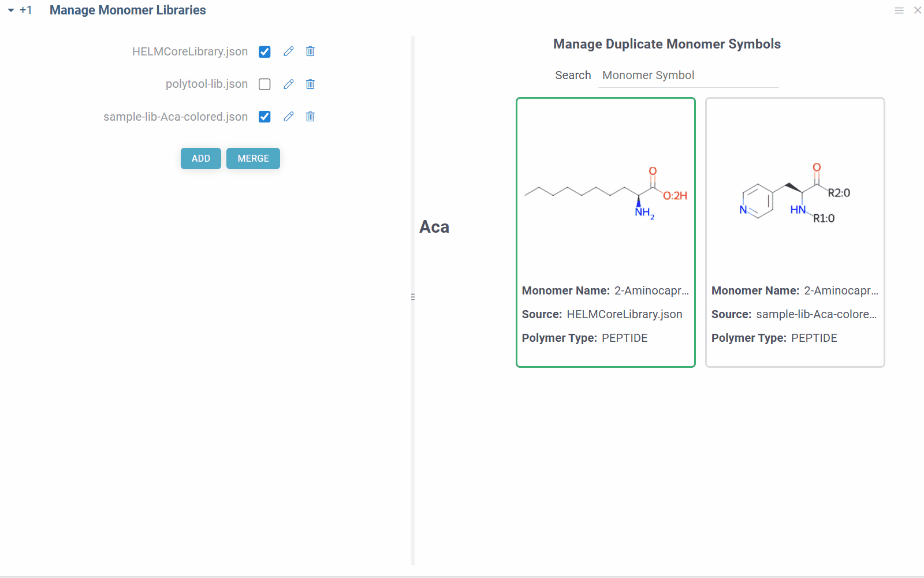Edit polytool-lib.json using its pencil icon
Screen dimensions: 924x578
coord(289,84)
